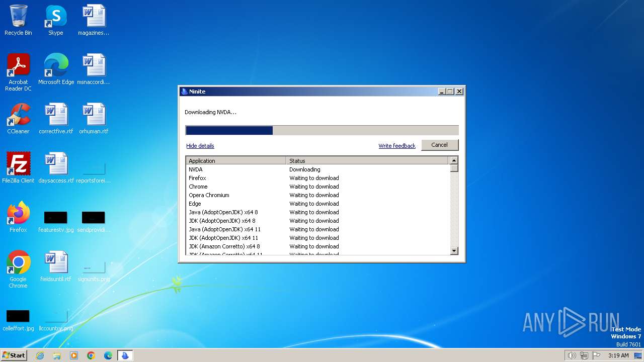Select the msnaccordi document icon

click(94, 69)
